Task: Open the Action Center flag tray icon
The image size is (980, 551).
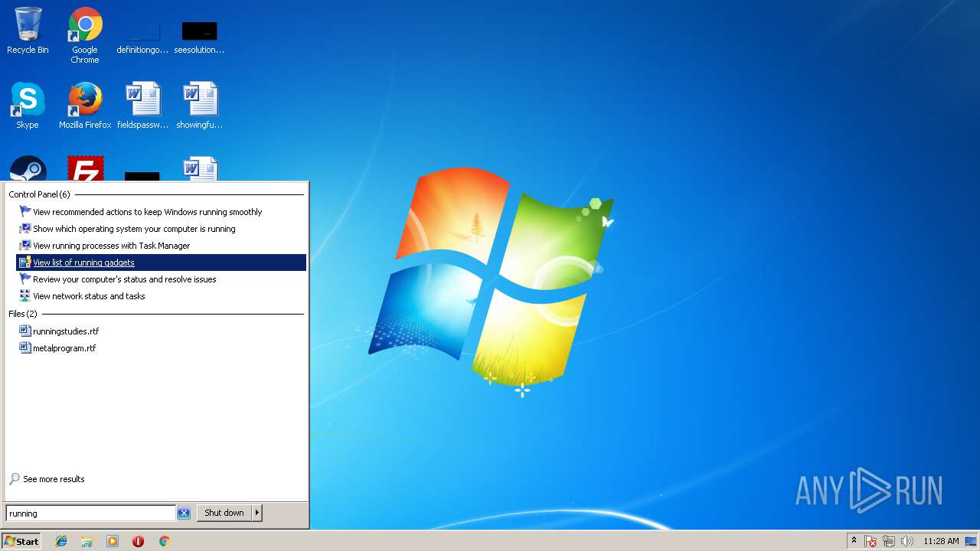Action: (x=871, y=541)
